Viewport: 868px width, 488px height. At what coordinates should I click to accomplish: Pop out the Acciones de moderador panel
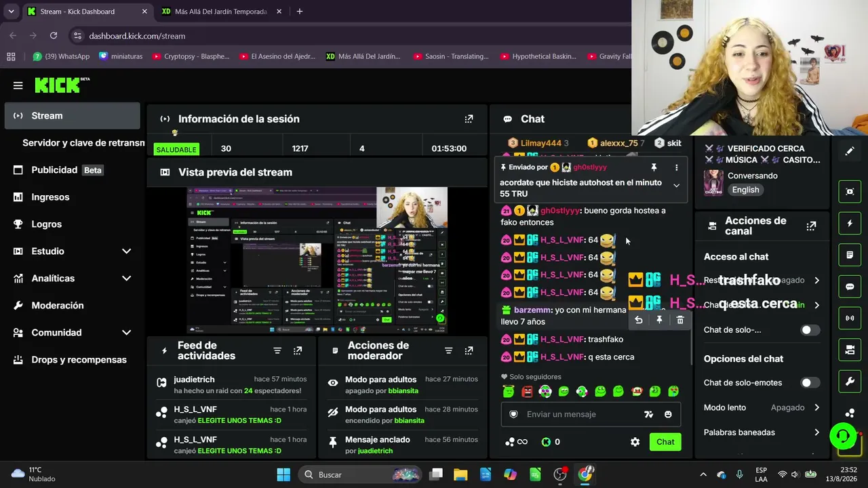469,350
